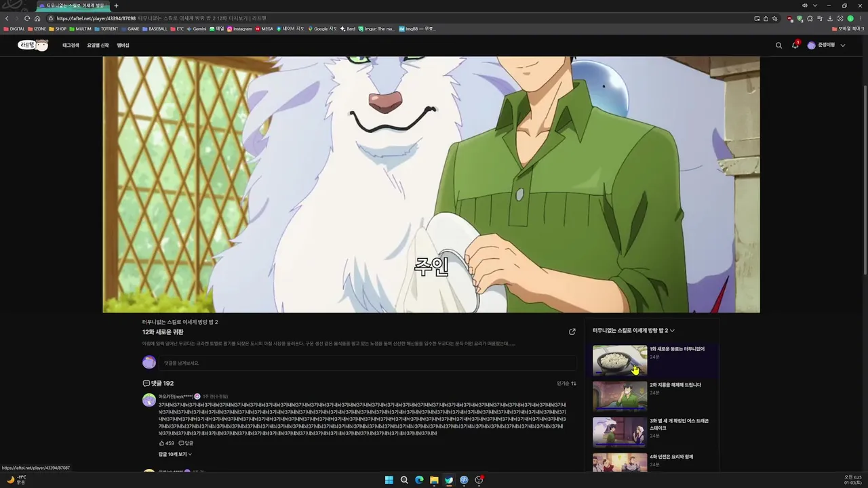Click the purple profile avatar in the header
Viewport: 868px width, 488px height.
[811, 45]
